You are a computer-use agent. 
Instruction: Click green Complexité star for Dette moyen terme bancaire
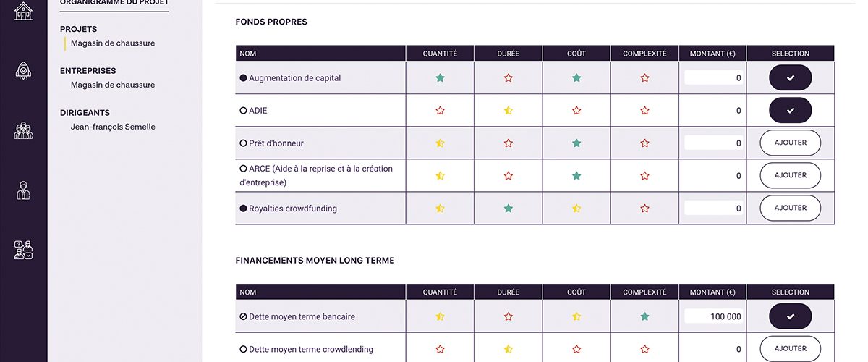[644, 316]
